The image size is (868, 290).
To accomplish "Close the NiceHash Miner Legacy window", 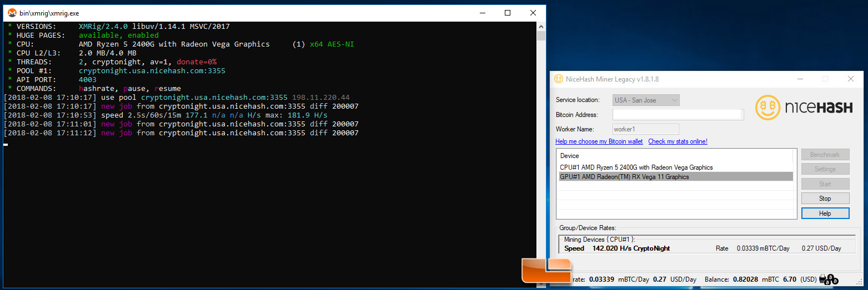I will click(x=850, y=79).
